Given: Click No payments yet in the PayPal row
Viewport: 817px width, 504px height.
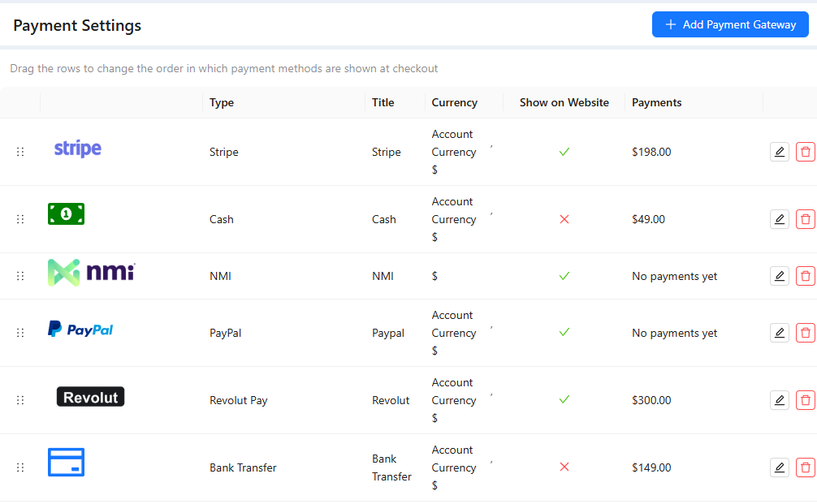Looking at the screenshot, I should [x=674, y=334].
